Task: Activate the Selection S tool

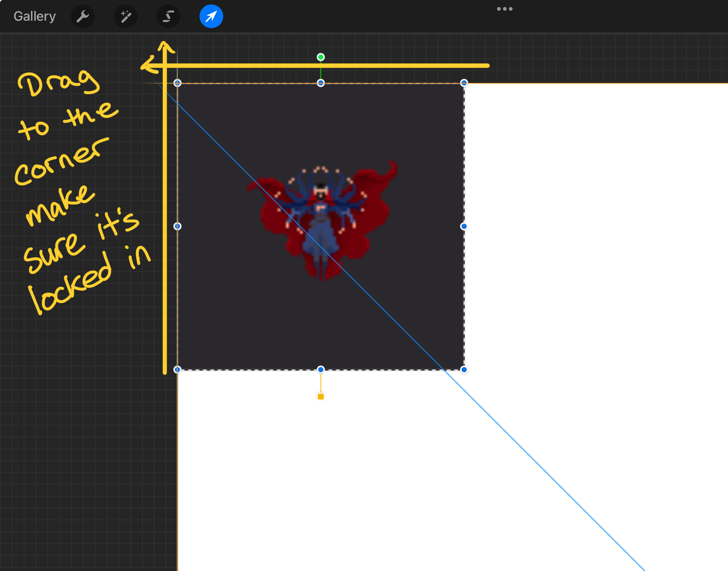Action: [x=169, y=16]
